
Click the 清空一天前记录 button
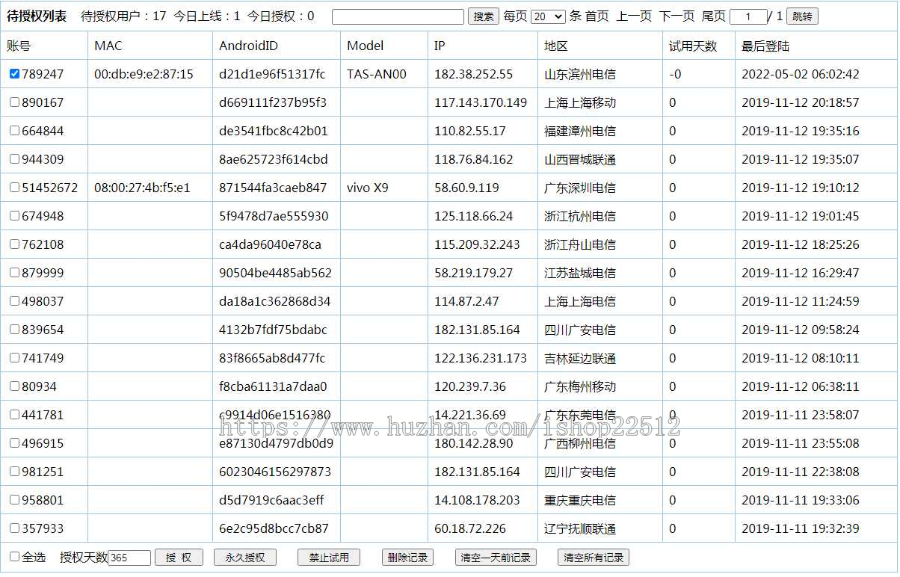[x=495, y=557]
